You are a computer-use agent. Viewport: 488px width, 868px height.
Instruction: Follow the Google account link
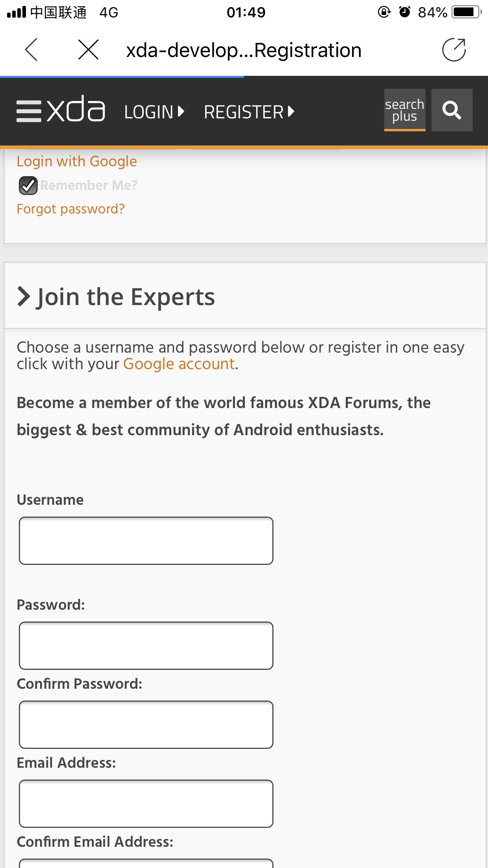pyautogui.click(x=179, y=364)
